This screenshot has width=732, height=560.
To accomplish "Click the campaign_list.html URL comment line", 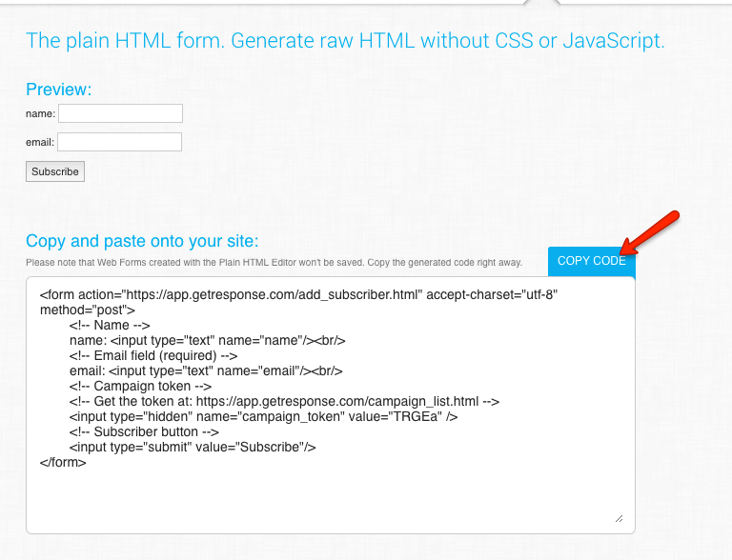I will coord(283,401).
